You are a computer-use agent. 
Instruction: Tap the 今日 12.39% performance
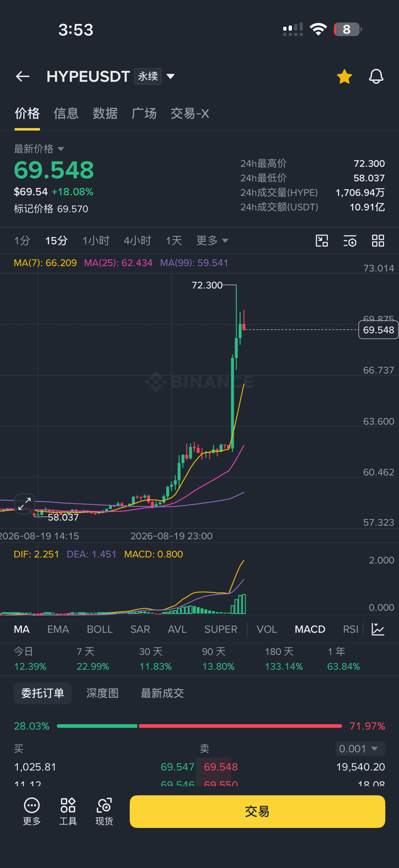30,659
